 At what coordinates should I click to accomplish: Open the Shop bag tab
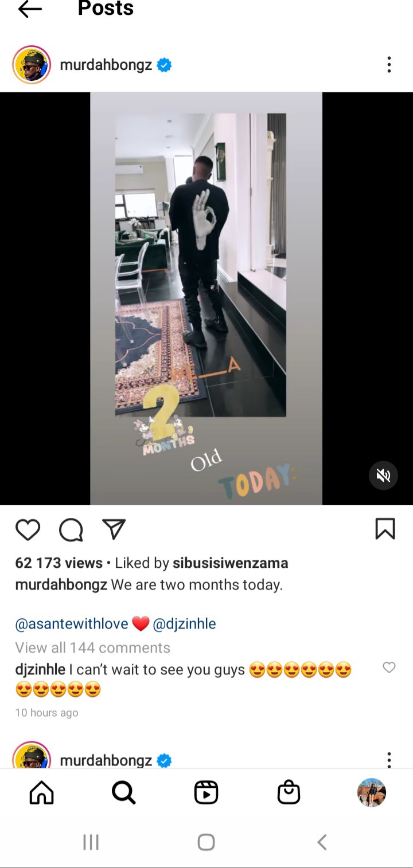pos(289,793)
